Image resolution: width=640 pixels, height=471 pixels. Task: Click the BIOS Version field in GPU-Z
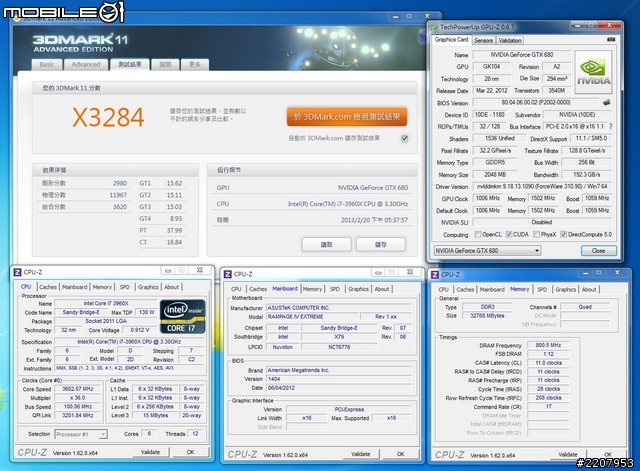click(x=536, y=102)
